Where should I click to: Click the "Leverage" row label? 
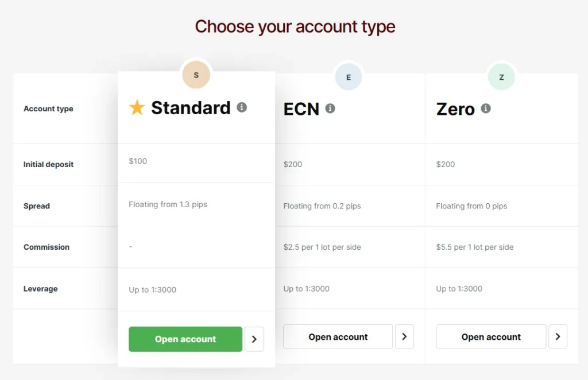click(41, 289)
